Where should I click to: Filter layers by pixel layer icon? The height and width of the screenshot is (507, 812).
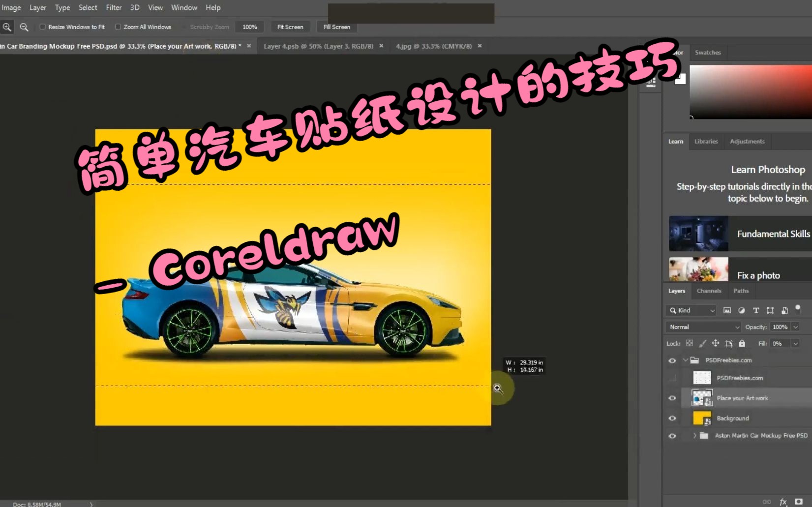pos(727,310)
